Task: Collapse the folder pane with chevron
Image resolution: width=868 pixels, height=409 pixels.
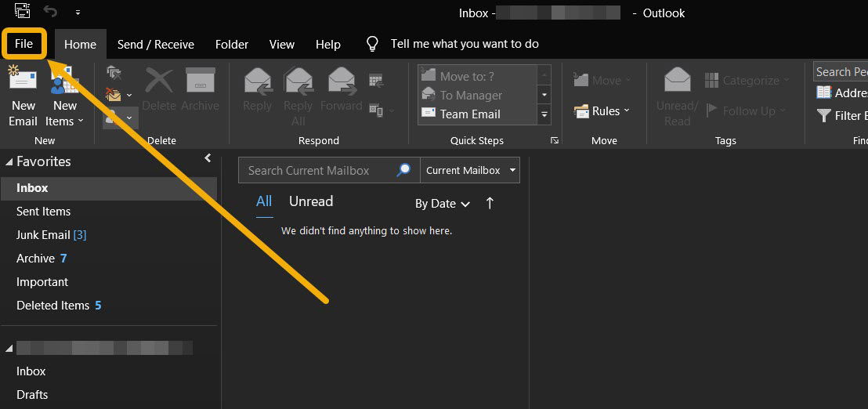Action: coord(208,158)
